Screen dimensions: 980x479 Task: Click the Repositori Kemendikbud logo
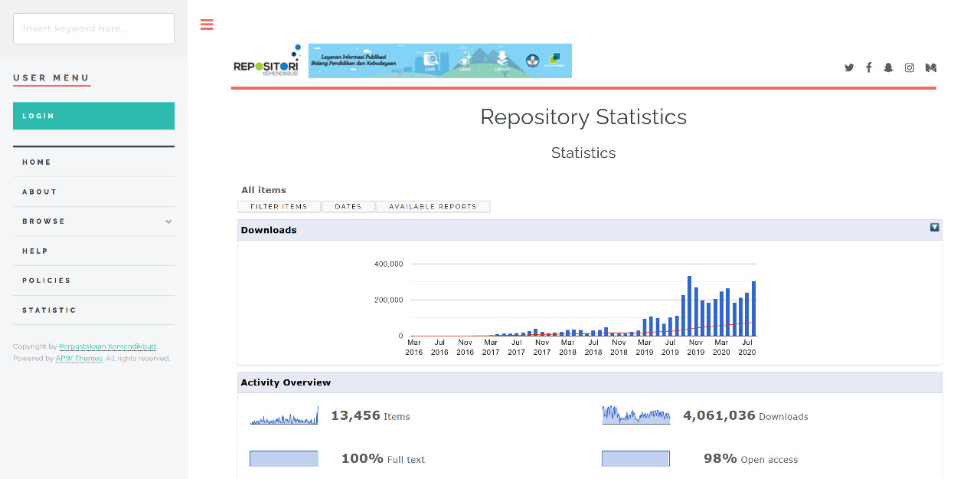(266, 61)
